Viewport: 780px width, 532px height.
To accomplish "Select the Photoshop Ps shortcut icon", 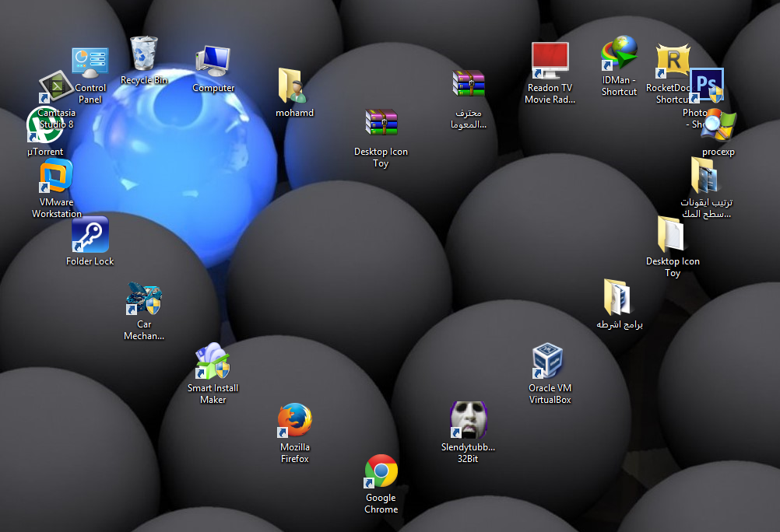I will coord(706,86).
